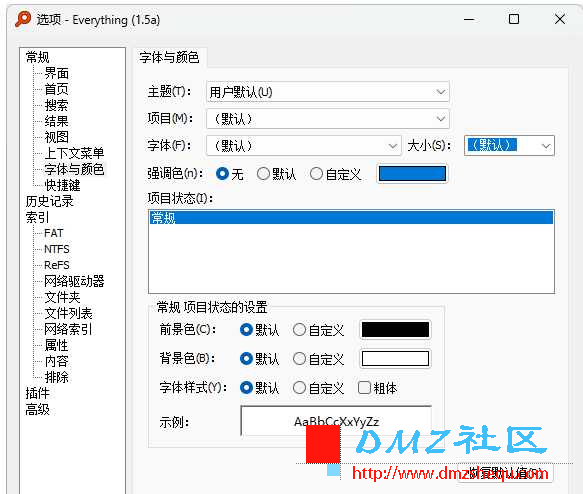
Task: Switch to the 字体与颜色 tab
Action: (x=169, y=58)
